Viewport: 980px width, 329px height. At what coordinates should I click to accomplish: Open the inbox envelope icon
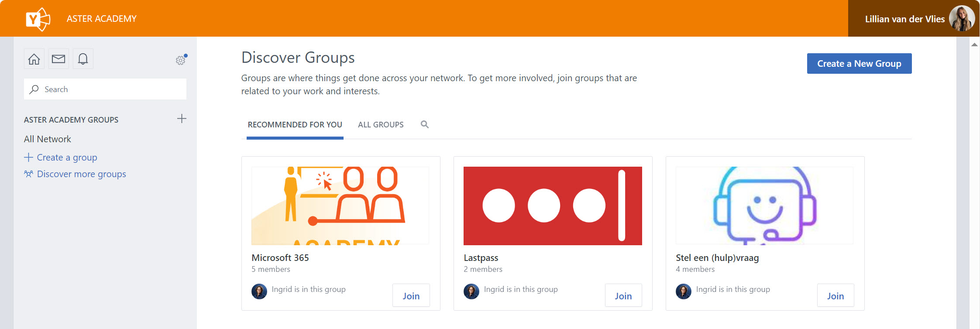pos(58,59)
